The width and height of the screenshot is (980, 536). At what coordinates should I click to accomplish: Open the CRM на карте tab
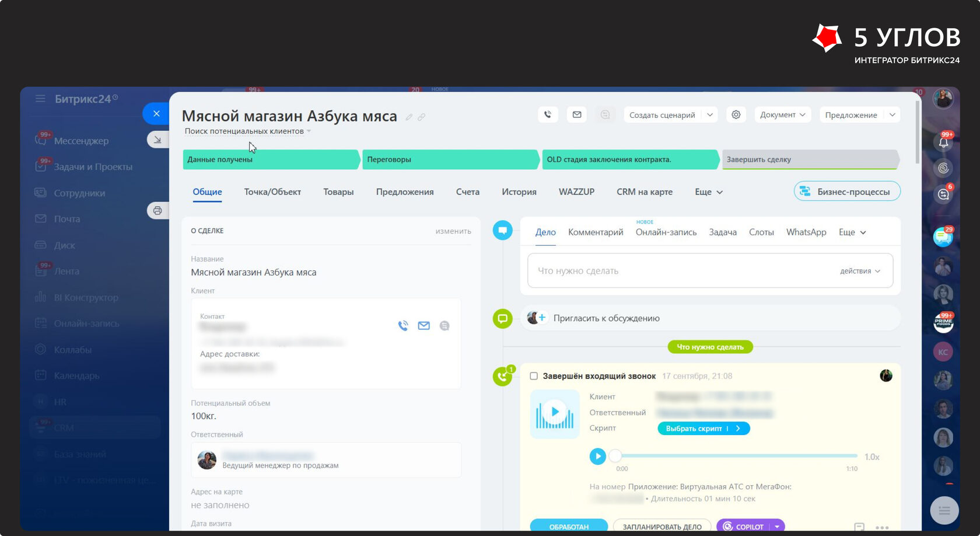(645, 192)
